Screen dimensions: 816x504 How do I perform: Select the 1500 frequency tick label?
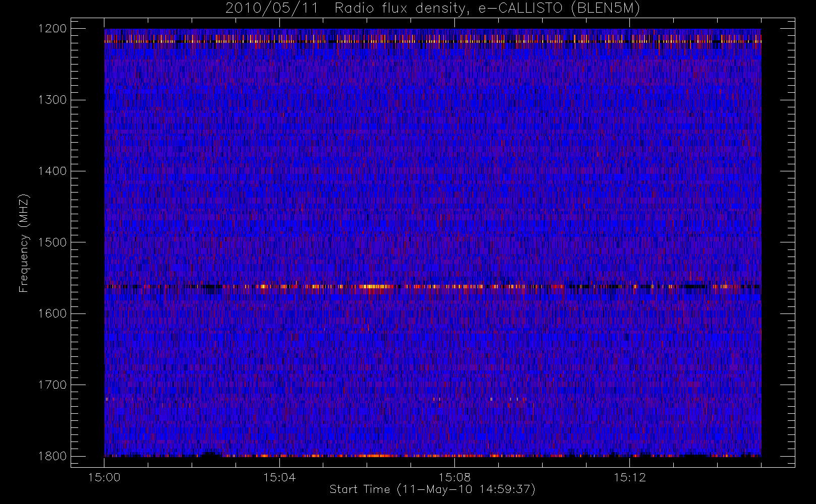52,242
